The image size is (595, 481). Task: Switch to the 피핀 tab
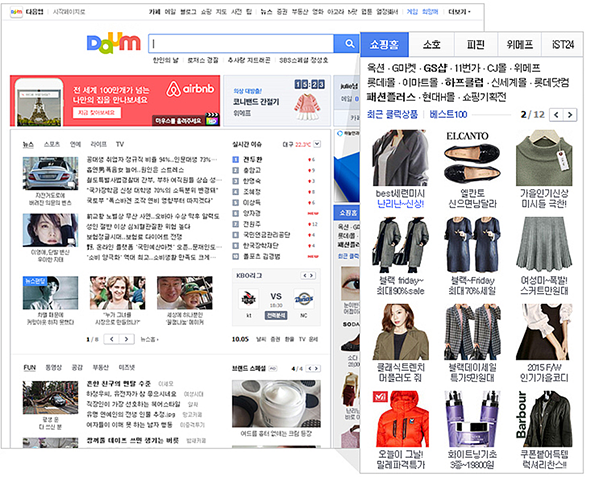pos(476,45)
